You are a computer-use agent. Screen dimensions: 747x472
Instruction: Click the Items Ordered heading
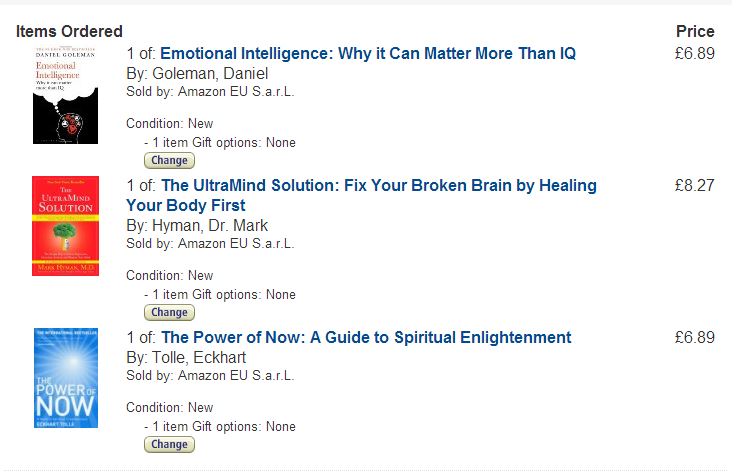click(69, 31)
